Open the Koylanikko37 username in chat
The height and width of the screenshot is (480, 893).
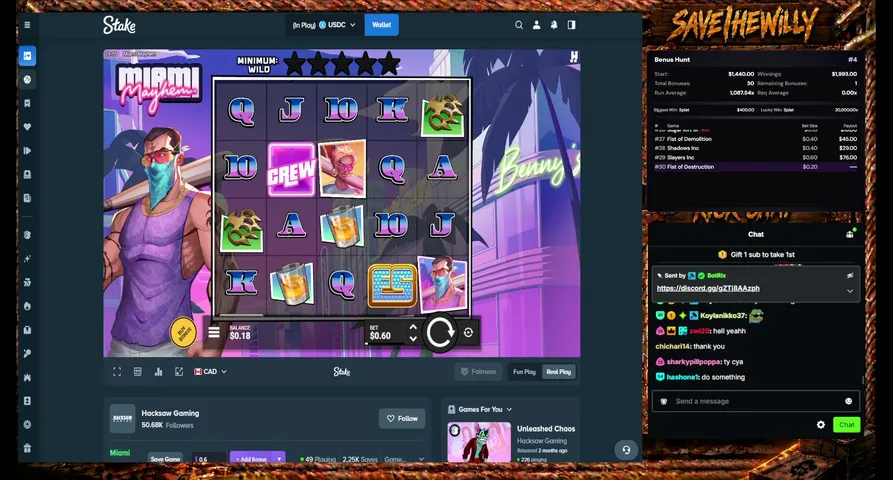(723, 315)
